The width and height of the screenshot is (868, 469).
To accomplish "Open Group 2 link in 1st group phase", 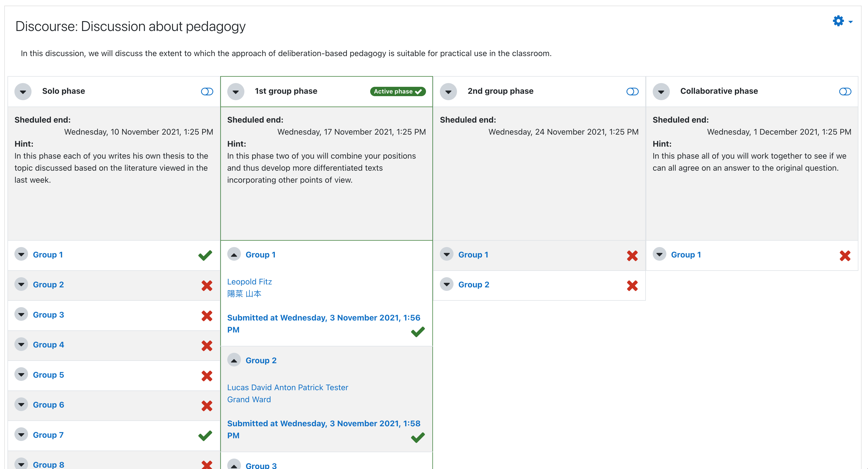I will (261, 361).
